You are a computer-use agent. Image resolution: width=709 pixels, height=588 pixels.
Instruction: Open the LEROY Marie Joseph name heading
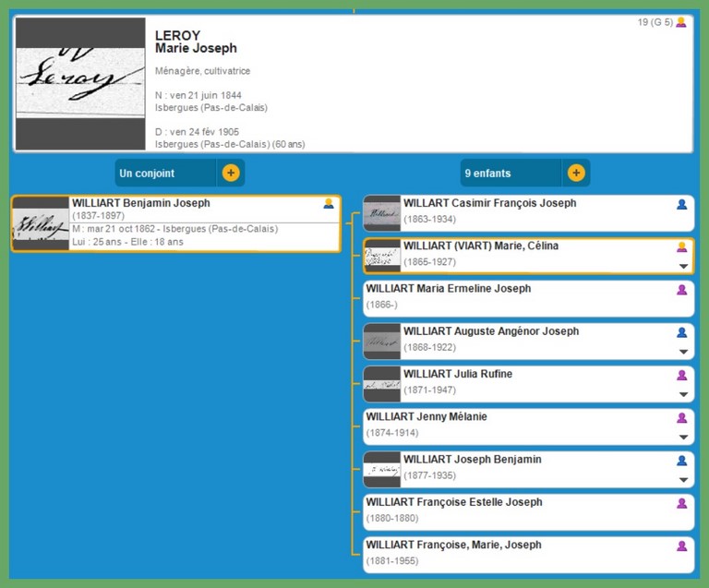coord(196,42)
